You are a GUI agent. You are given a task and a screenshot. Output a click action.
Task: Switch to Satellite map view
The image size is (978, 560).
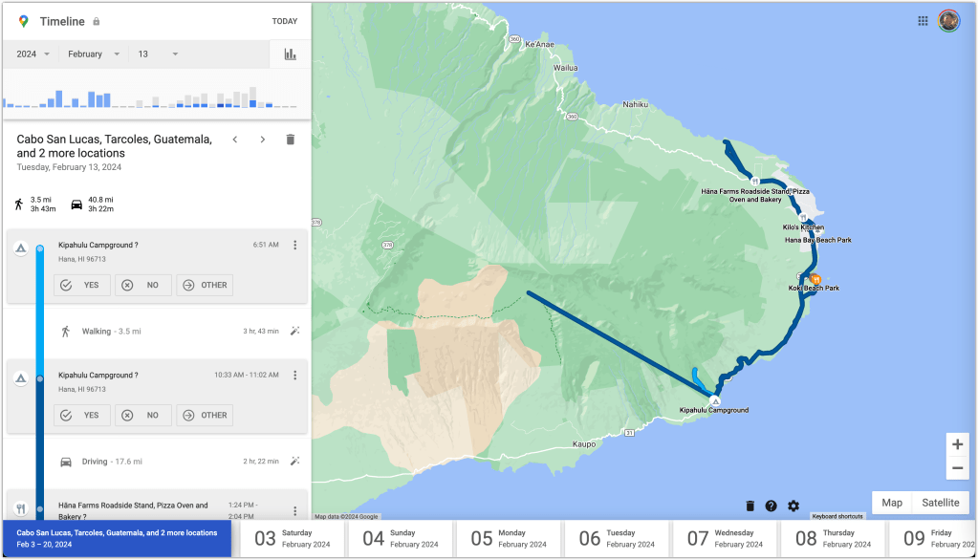[x=941, y=503]
